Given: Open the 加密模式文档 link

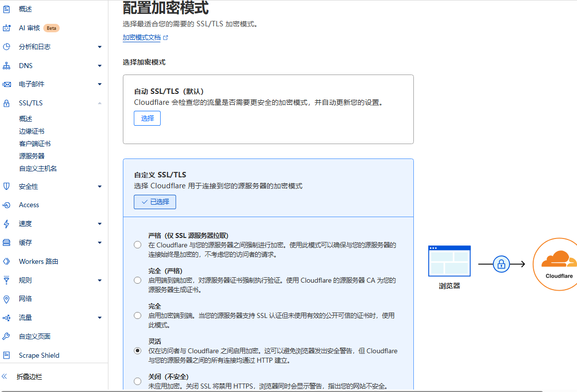Looking at the screenshot, I should pos(142,37).
